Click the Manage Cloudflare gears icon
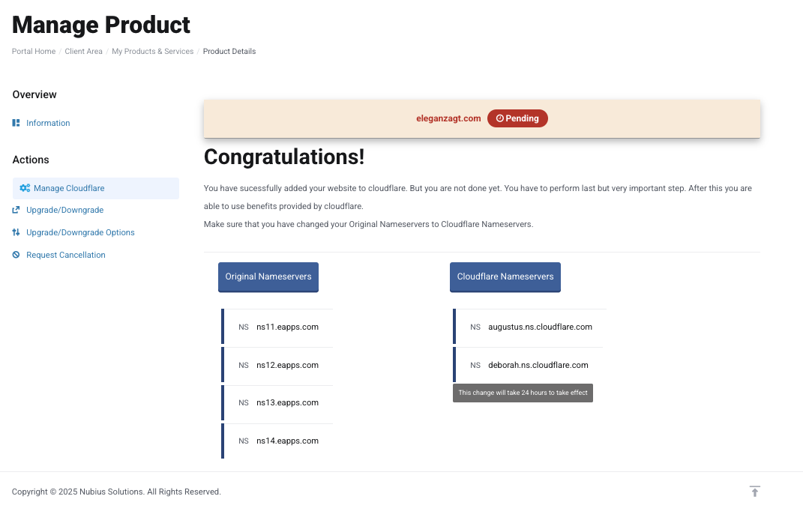The width and height of the screenshot is (803, 532). click(25, 188)
